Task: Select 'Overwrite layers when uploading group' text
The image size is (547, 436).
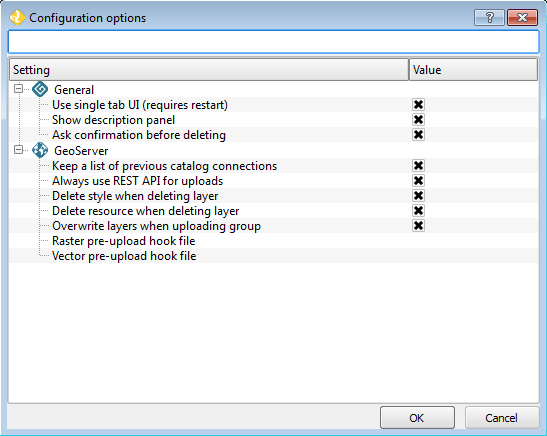Action: click(x=156, y=226)
